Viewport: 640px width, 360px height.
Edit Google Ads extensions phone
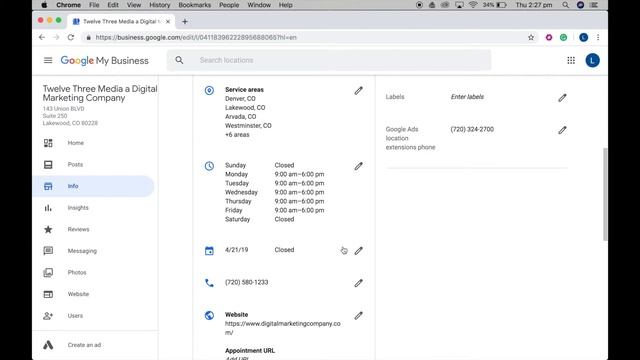click(x=562, y=130)
